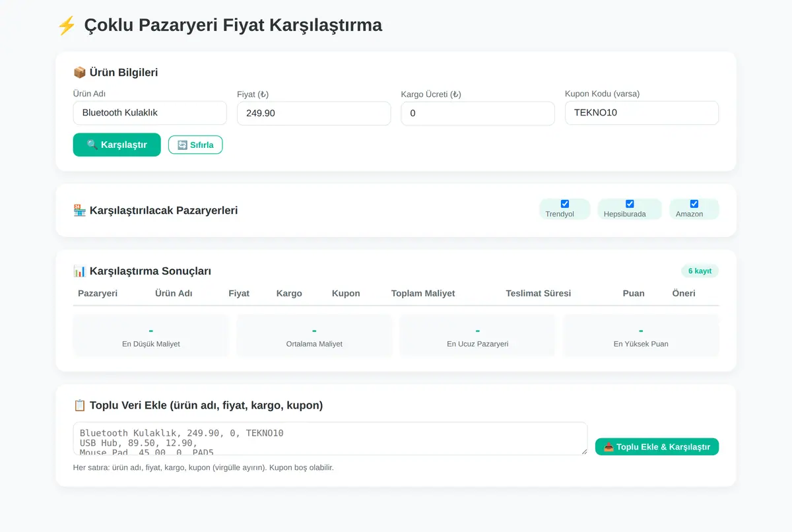Click the Öneri column header
The image size is (792, 532).
684,293
